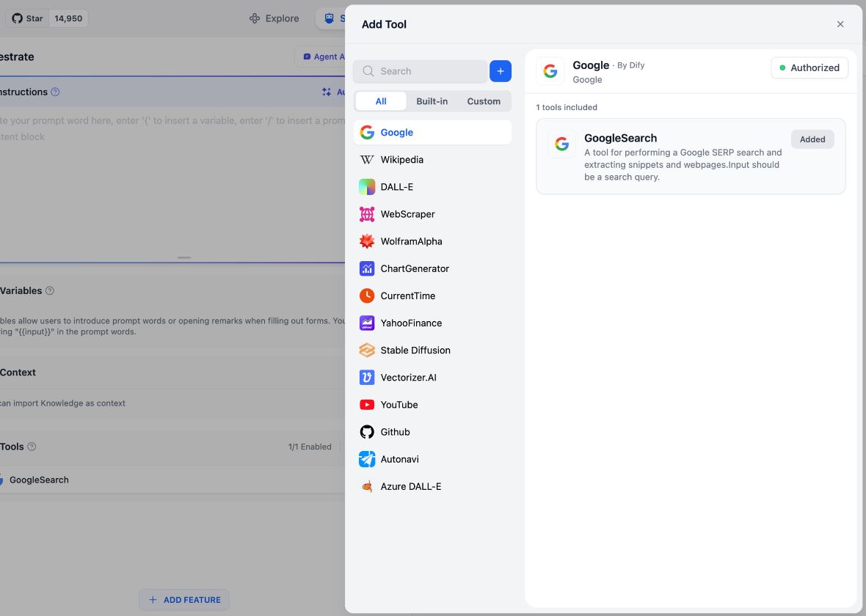Click the '1/1 Enabled' text
The height and width of the screenshot is (616, 866).
coord(310,447)
